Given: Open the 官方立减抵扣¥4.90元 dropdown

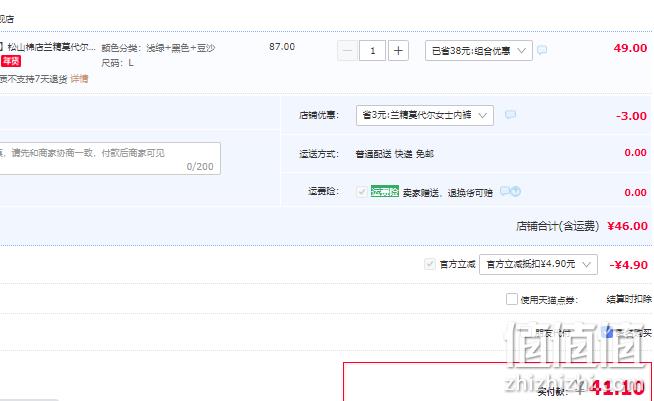Looking at the screenshot, I should [x=538, y=265].
